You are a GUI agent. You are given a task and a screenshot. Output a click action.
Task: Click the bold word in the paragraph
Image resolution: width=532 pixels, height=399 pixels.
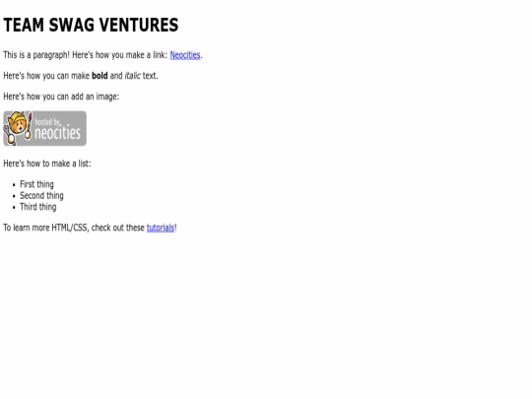tap(100, 76)
